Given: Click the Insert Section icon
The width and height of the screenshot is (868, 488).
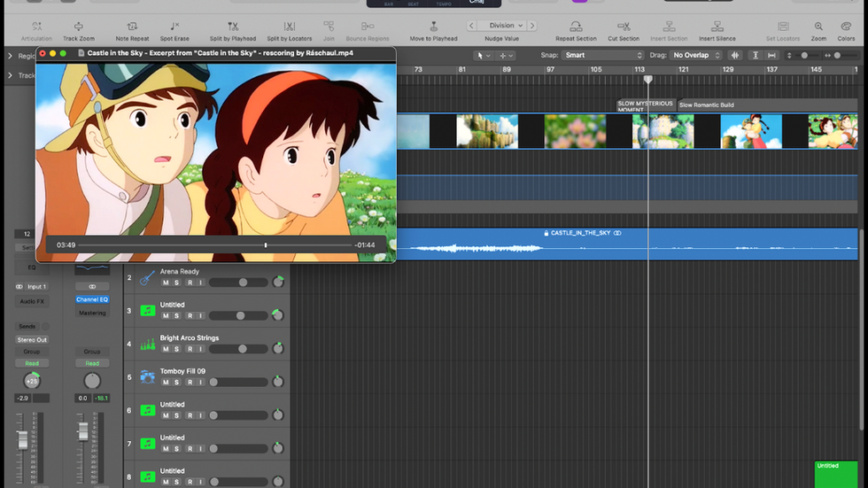Looking at the screenshot, I should [x=669, y=27].
